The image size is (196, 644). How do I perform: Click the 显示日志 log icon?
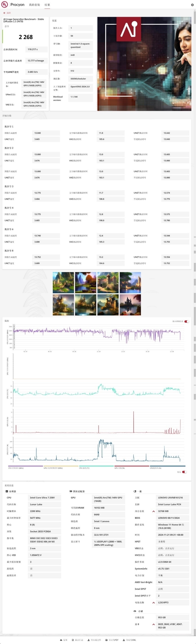(x=73, y=640)
